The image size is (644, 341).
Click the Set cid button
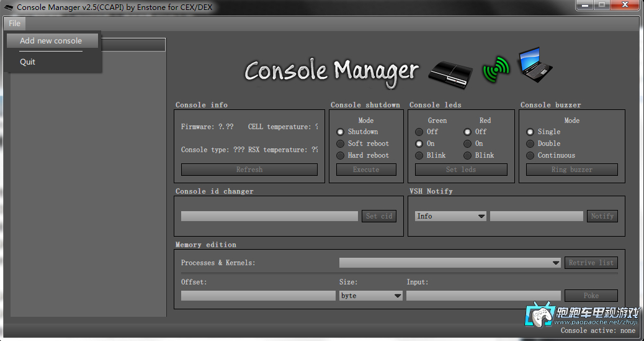[x=379, y=216]
